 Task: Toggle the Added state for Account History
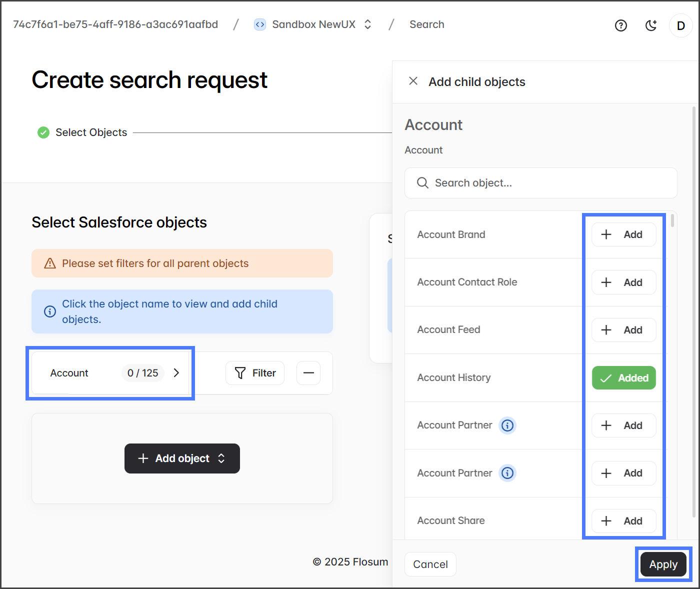[x=623, y=378]
